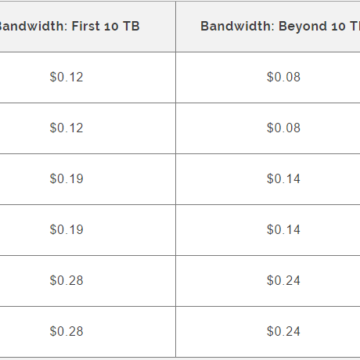The width and height of the screenshot is (360, 360).
Task: Click the column divider beside the bottom $0.28 cell
Action: pos(176,332)
